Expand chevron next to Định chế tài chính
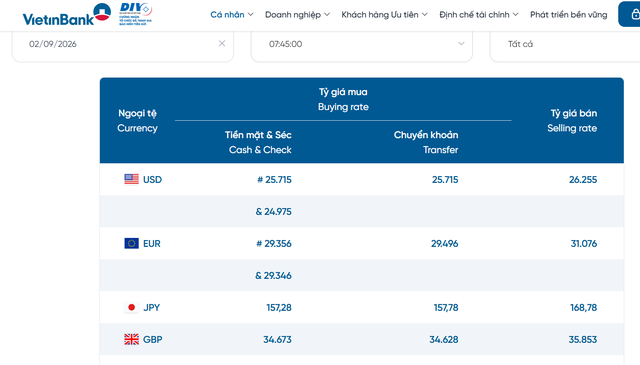Screen dimensions: 640x365 pyautogui.click(x=516, y=14)
